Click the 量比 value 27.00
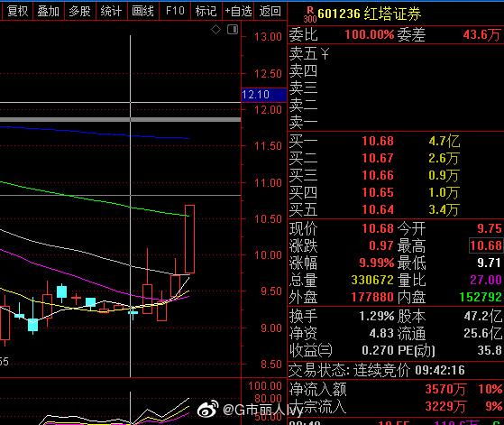Screen dimensions: 504x425 click(486, 280)
